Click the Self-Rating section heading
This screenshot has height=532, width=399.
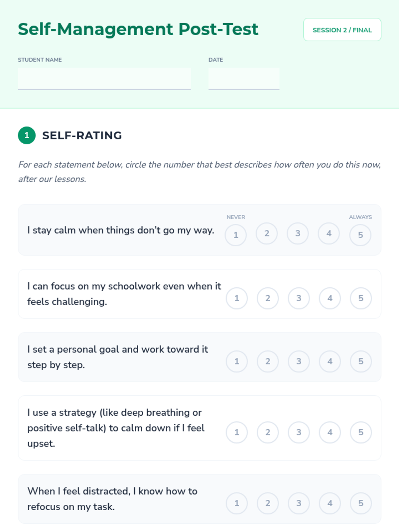coord(82,135)
